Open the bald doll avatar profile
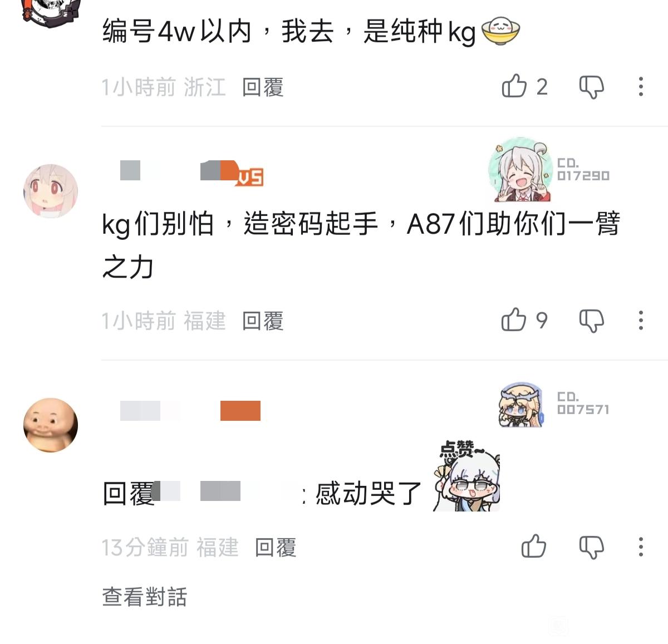This screenshot has width=668, height=644. pyautogui.click(x=51, y=425)
